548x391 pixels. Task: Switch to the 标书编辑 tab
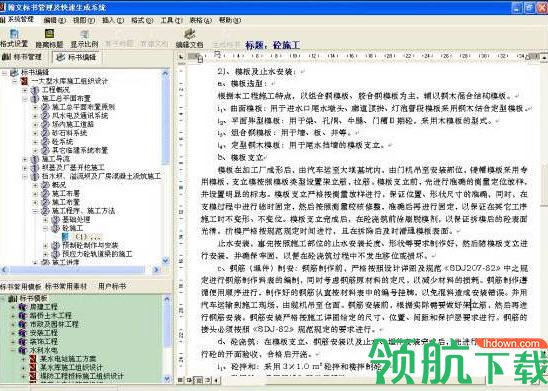point(77,57)
